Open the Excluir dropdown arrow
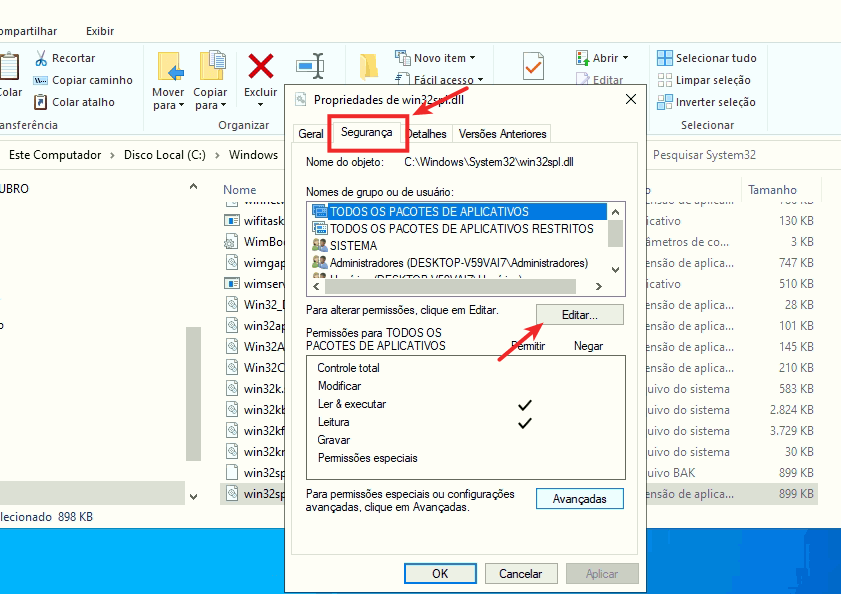This screenshot has width=841, height=594. tap(261, 105)
